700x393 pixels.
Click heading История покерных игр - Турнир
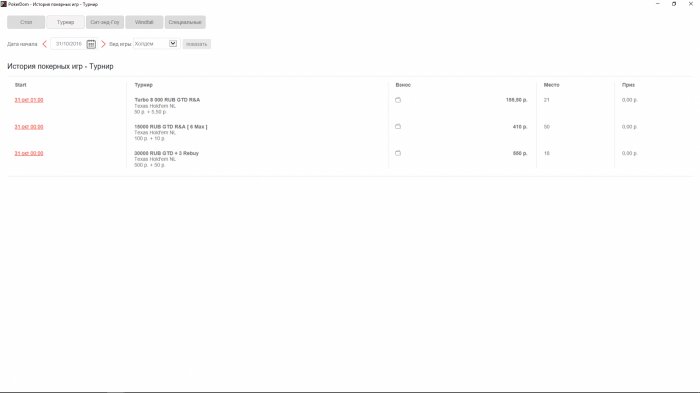60,66
